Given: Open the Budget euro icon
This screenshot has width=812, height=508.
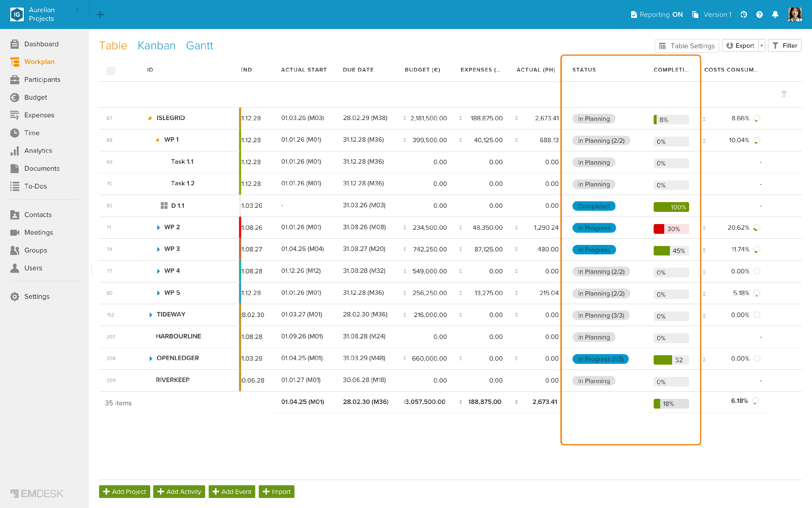Looking at the screenshot, I should [x=14, y=98].
